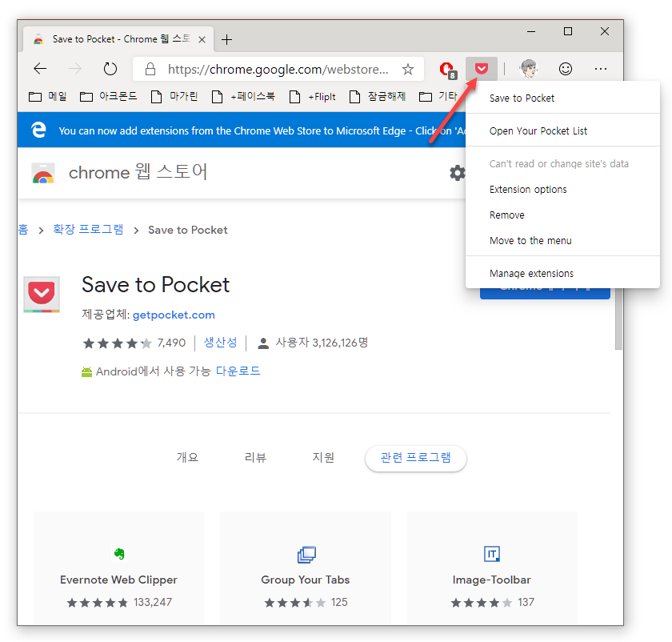Open the Image-Toolbar card title
This screenshot has width=672, height=642.
491,580
